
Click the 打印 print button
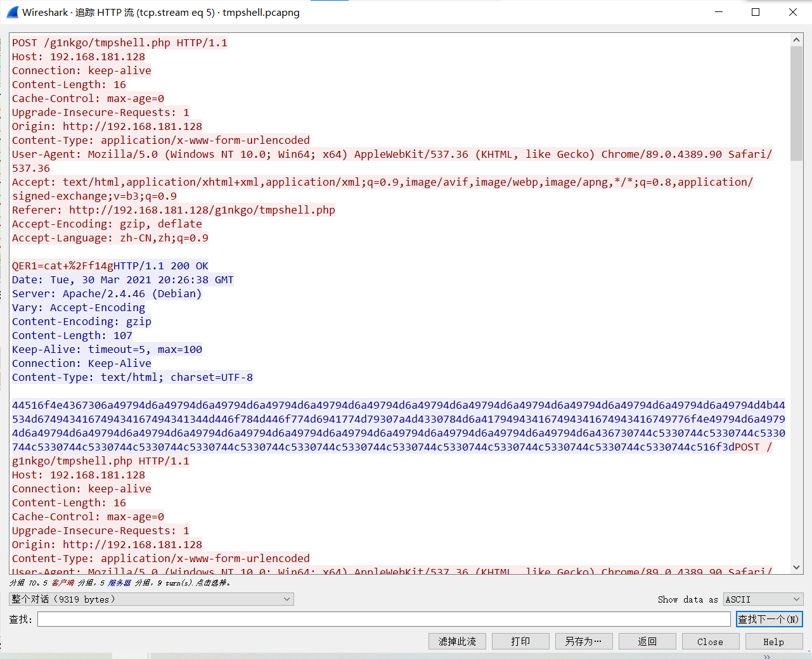pos(520,641)
